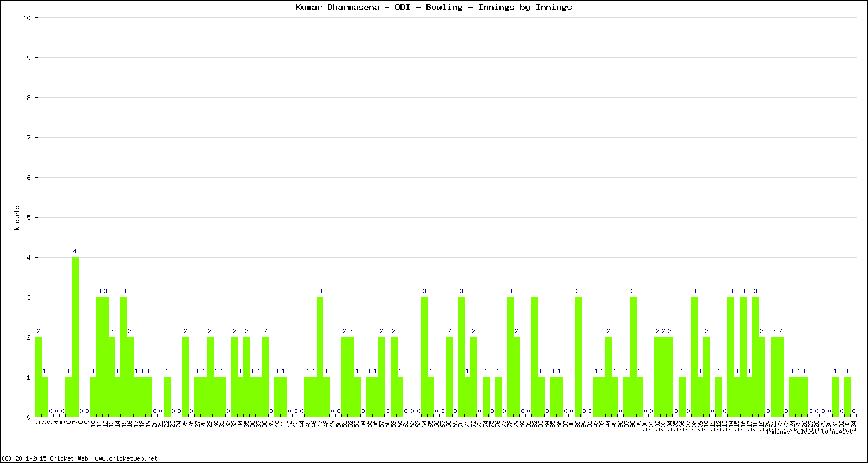Select the 2-wicket bar at innings 59

tap(393, 377)
